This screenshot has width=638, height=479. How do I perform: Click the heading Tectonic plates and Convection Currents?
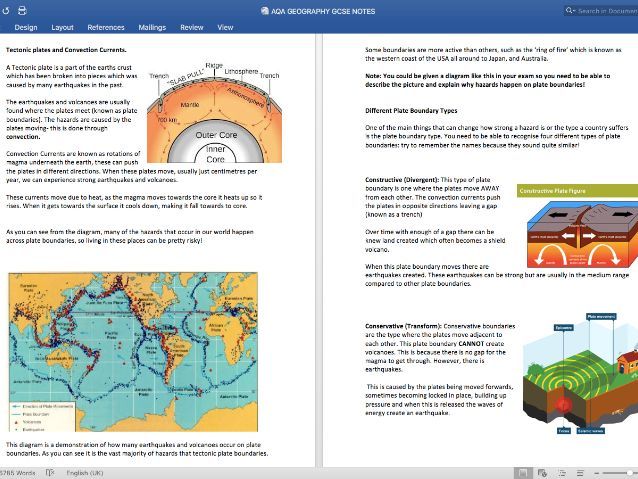point(66,50)
